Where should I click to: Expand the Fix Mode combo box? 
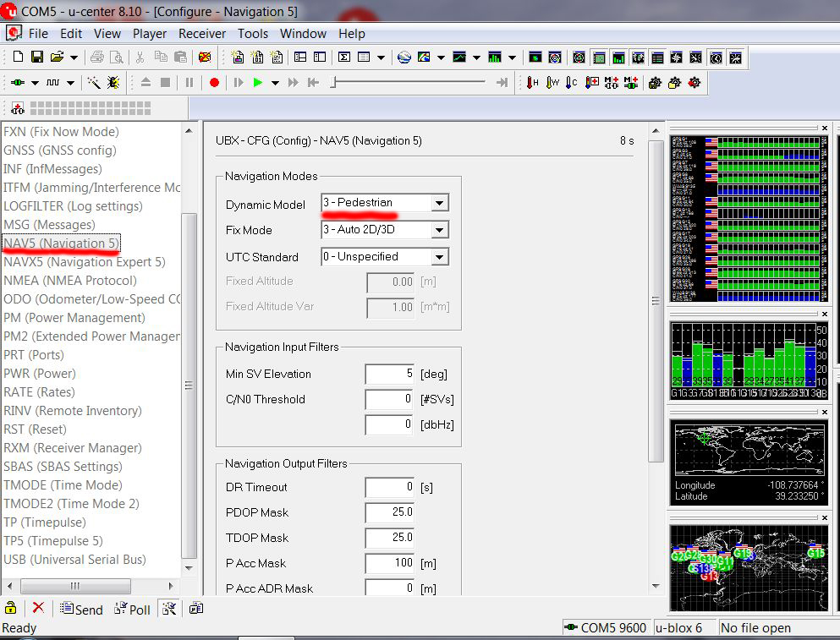439,230
